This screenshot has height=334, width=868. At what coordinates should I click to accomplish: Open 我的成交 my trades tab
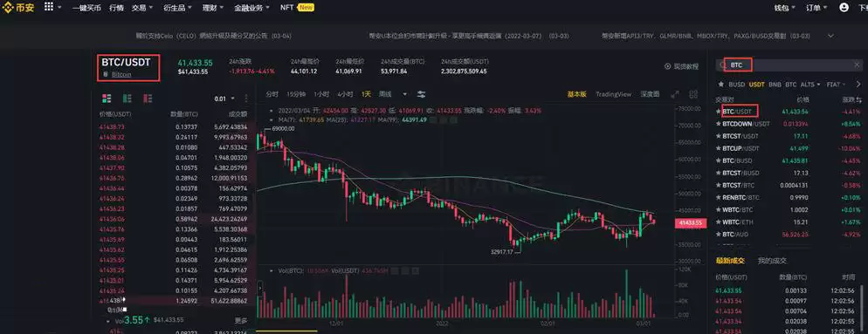click(772, 261)
